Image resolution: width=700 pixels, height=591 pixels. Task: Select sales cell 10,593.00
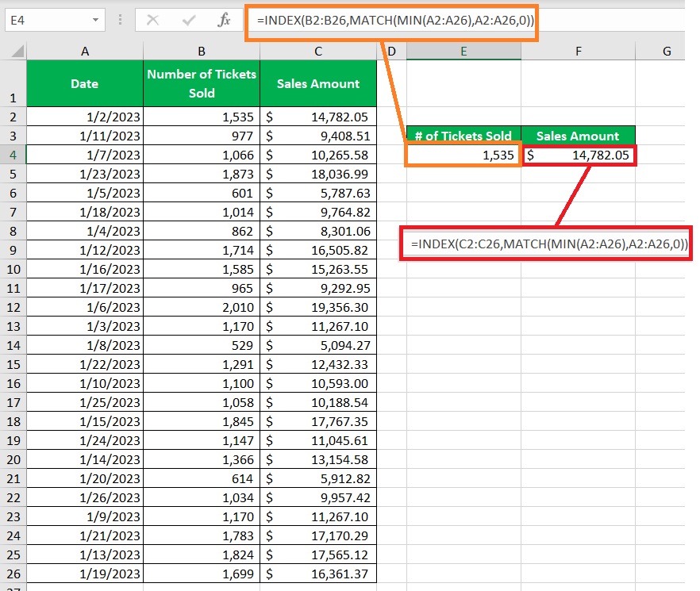coord(317,383)
